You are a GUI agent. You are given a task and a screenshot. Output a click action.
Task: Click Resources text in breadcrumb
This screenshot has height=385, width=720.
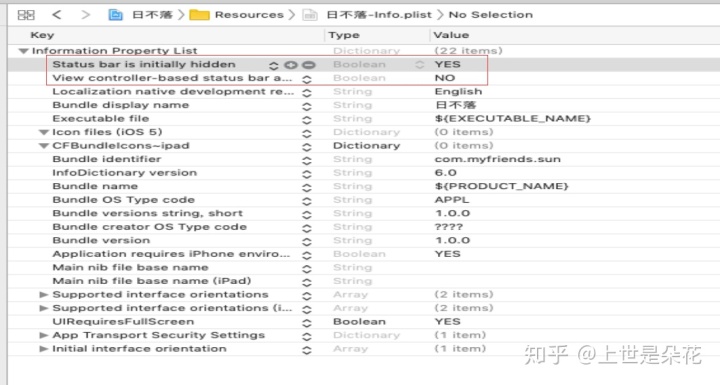[249, 15]
